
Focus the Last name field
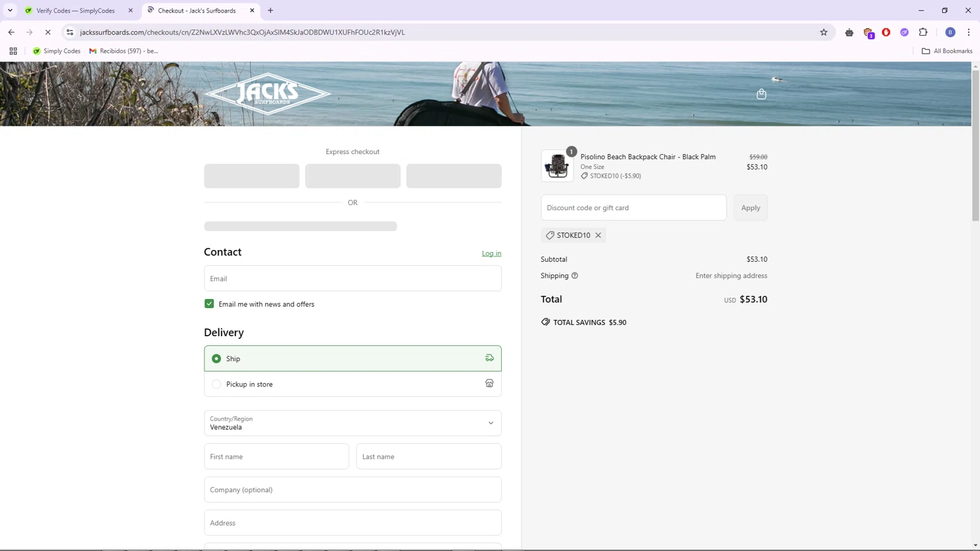pyautogui.click(x=429, y=456)
